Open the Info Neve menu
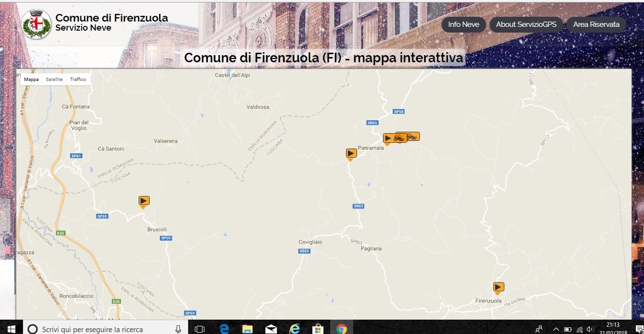Screen dimensions: 644x334 click(x=463, y=24)
